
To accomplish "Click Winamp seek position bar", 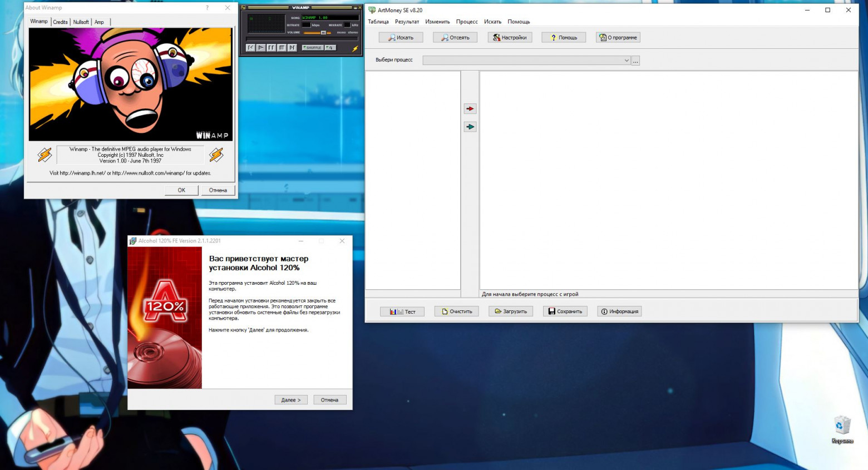I will pos(302,39).
